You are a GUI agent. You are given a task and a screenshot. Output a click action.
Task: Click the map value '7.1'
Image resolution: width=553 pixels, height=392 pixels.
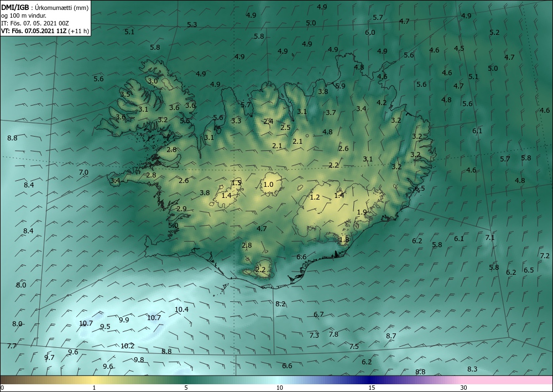click(x=490, y=238)
